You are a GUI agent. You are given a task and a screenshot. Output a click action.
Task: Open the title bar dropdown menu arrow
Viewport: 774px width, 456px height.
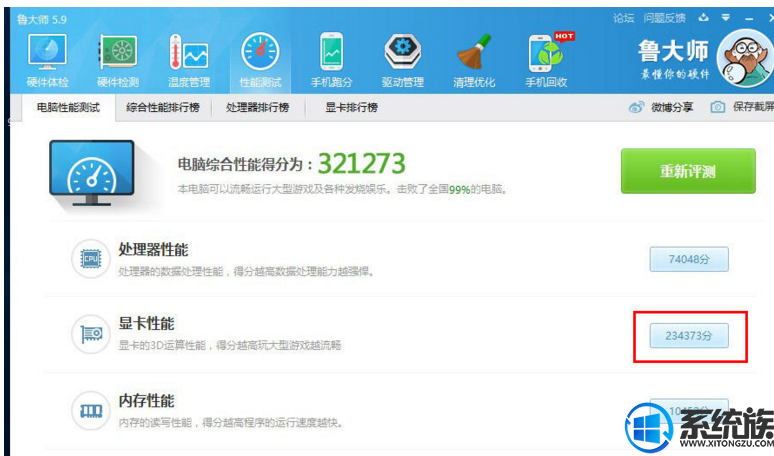[x=726, y=18]
